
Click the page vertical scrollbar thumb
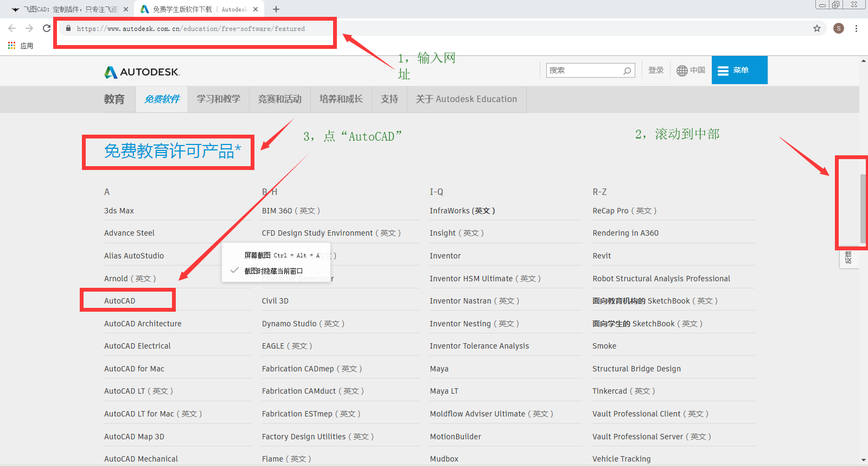(863, 209)
